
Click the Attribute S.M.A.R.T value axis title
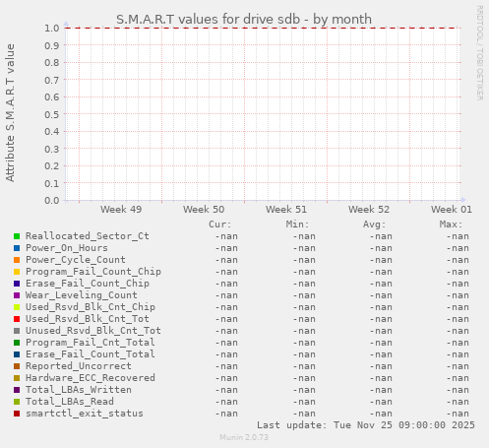(x=11, y=113)
